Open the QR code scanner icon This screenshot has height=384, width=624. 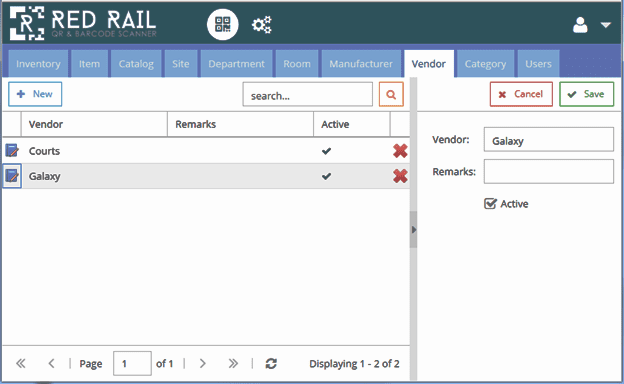click(x=222, y=25)
